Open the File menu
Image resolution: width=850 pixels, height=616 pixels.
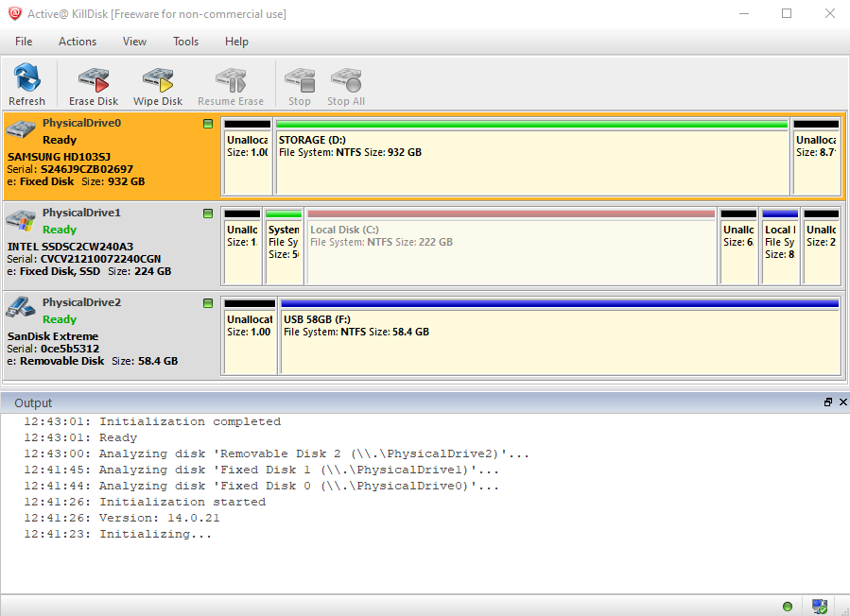24,42
